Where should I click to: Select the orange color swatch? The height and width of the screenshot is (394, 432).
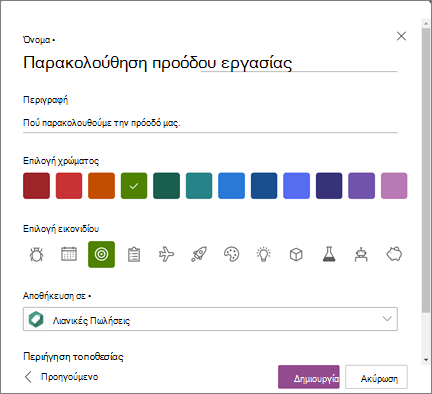[101, 186]
